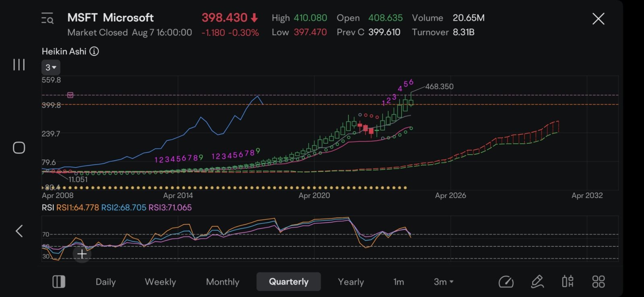Screen dimensions: 644x297
Task: Switch to the Monthly timeframe
Action: pyautogui.click(x=223, y=282)
